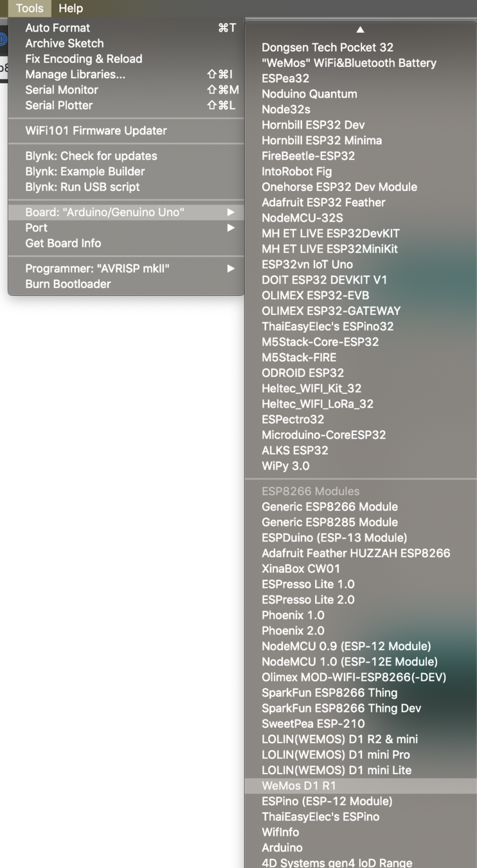
Task: Select IntoRobot Fig board
Action: coord(361,171)
